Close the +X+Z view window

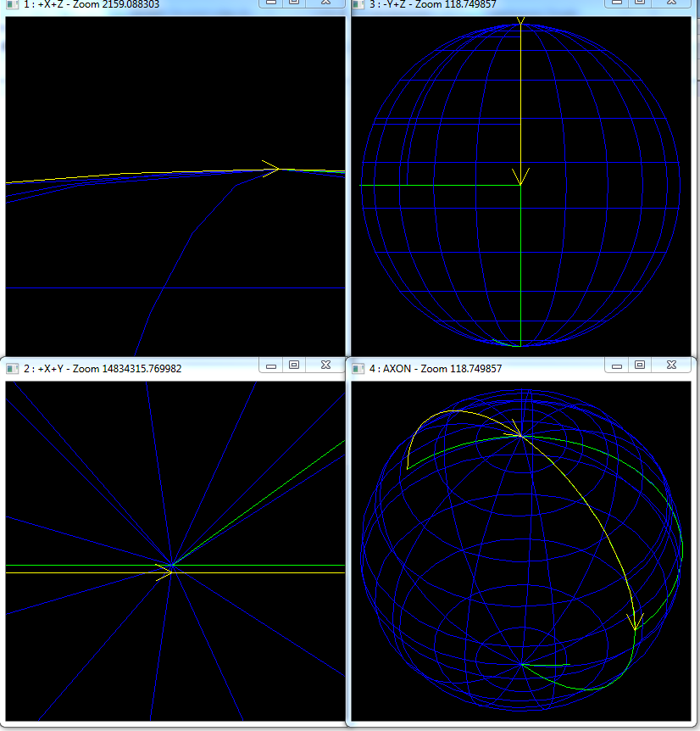pos(325,3)
